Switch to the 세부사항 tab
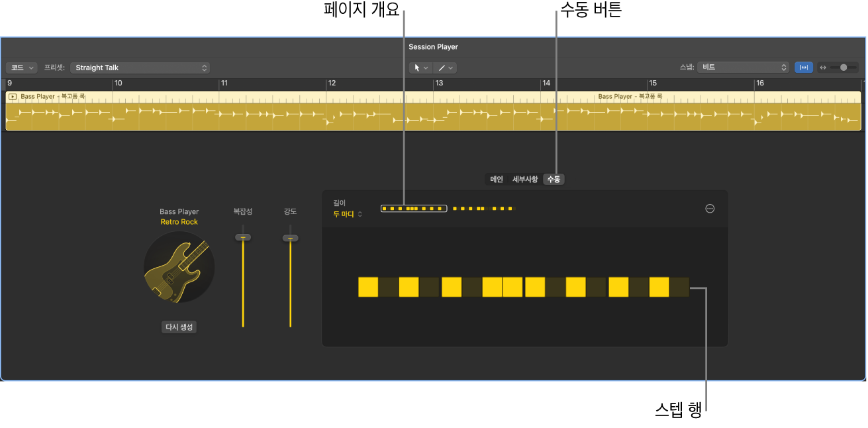The image size is (868, 428). pos(525,179)
